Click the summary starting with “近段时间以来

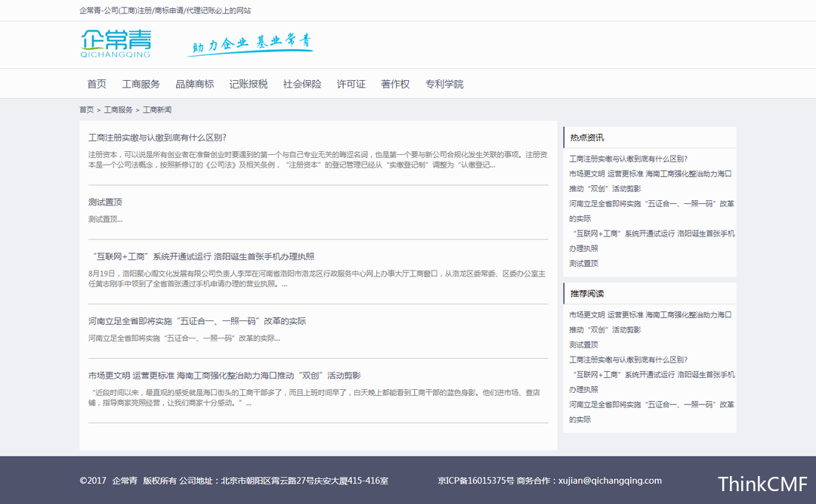tap(314, 397)
